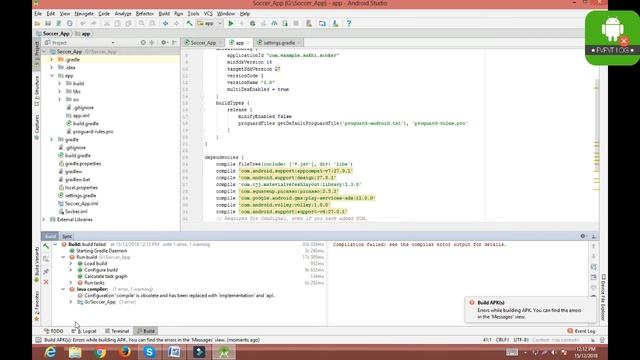The image size is (640, 360).
Task: Open Google Chrome from the taskbar
Action: [x=100, y=352]
